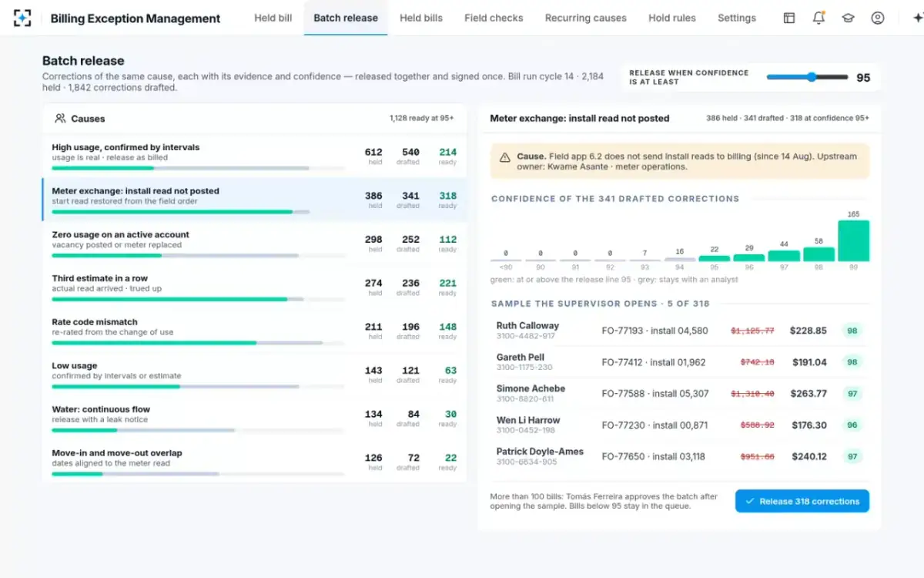The image size is (924, 578).
Task: Click the confidence 98 badge for Ruth Calloway
Action: [x=852, y=331]
